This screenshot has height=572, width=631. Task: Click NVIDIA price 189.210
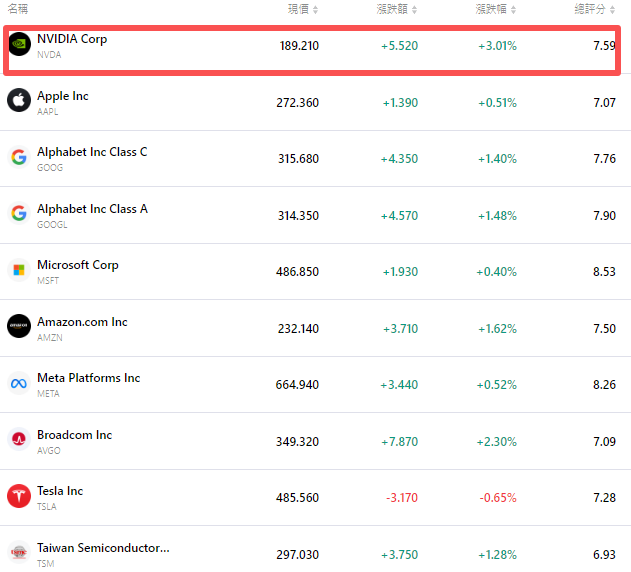coord(299,46)
